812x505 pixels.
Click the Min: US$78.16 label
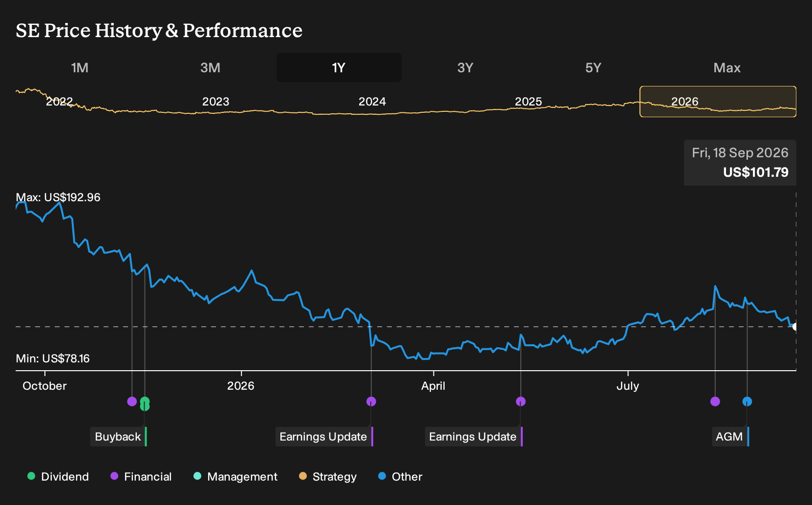(x=53, y=358)
